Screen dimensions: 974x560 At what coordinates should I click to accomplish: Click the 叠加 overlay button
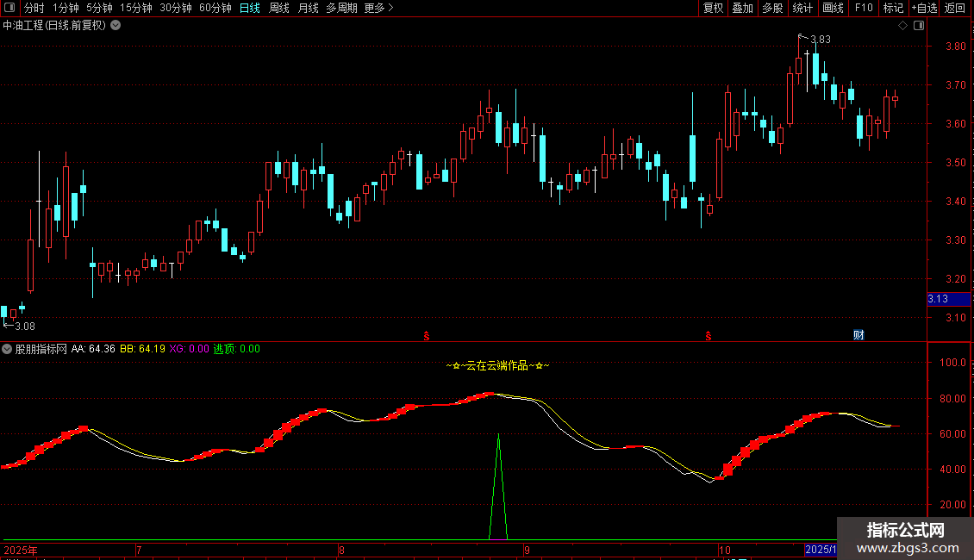pyautogui.click(x=742, y=8)
